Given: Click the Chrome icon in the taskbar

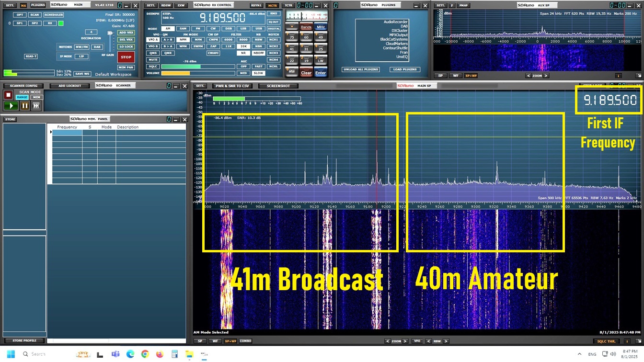Looking at the screenshot, I should pyautogui.click(x=145, y=354).
